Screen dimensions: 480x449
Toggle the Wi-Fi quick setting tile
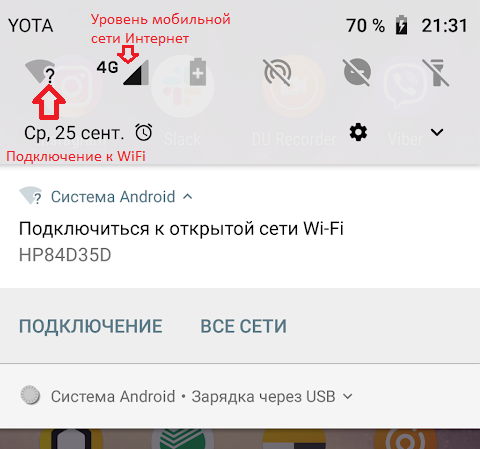point(40,72)
